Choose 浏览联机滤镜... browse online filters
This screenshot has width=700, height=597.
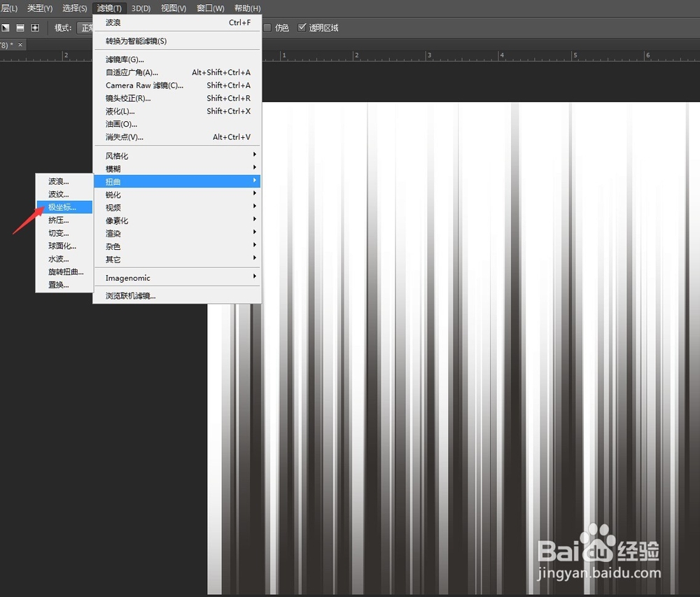coord(177,296)
